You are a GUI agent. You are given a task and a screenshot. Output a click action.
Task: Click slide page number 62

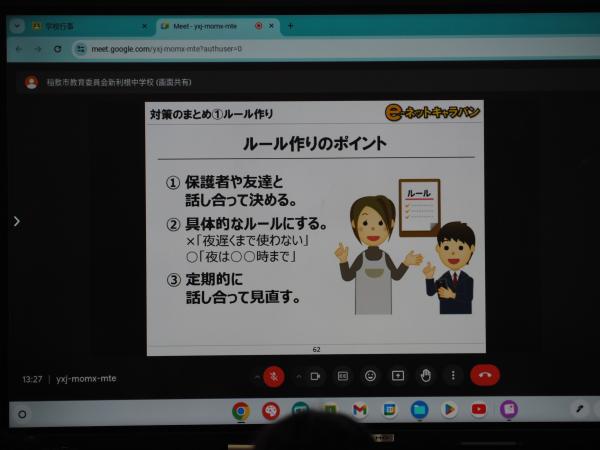point(316,349)
